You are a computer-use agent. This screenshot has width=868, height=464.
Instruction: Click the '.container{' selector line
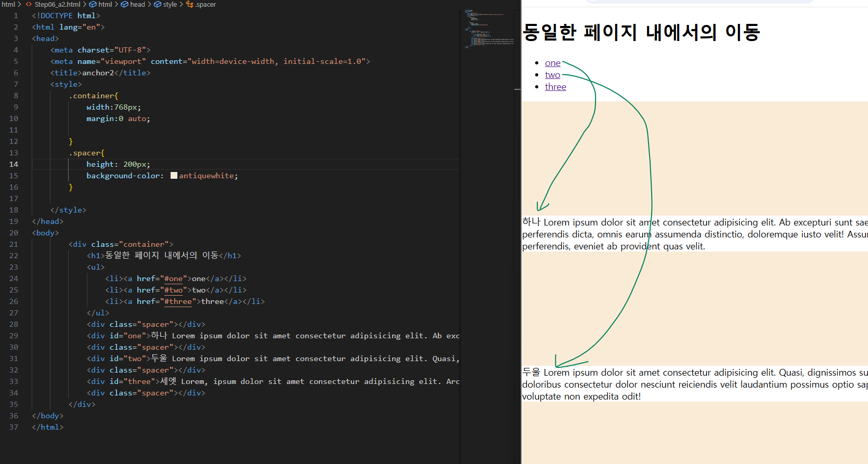94,96
